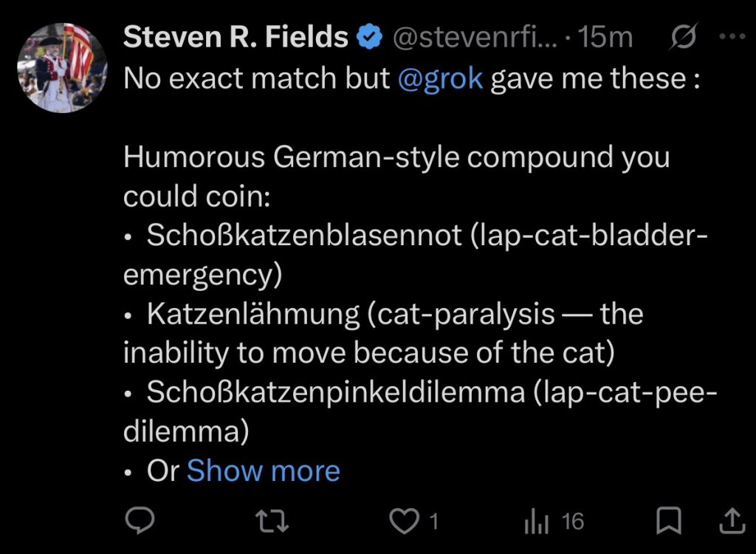Screen dimensions: 756x554
Task: Click the reply speech bubble icon
Action: (139, 522)
